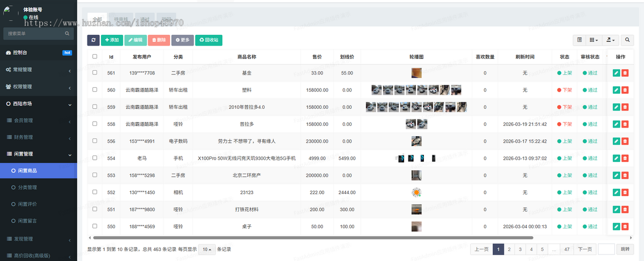Image resolution: width=644 pixels, height=261 pixels.
Task: Tick the select-all checkbox in header
Action: click(x=95, y=56)
